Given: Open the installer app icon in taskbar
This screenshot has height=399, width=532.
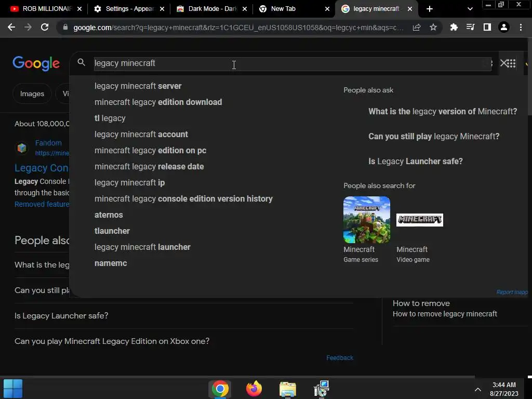Looking at the screenshot, I should tap(321, 389).
